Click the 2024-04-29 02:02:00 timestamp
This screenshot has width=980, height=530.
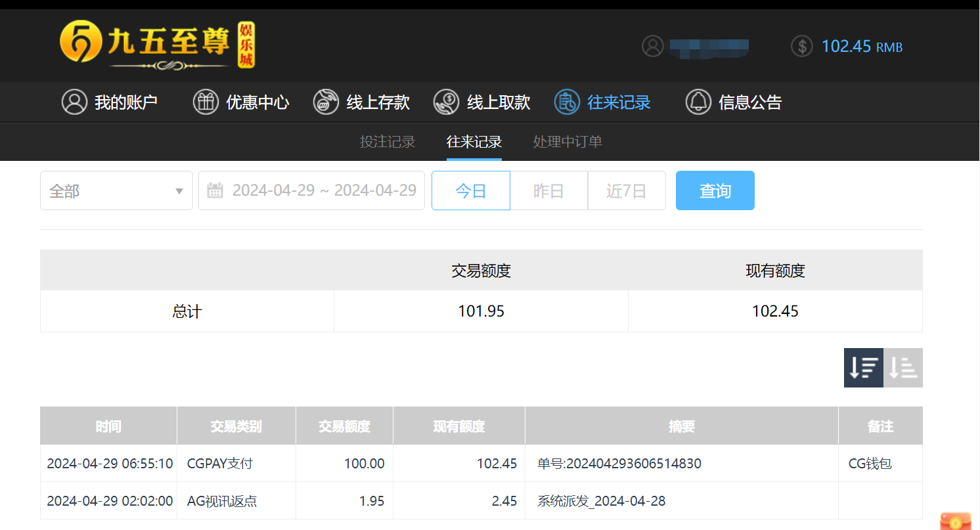(110, 501)
